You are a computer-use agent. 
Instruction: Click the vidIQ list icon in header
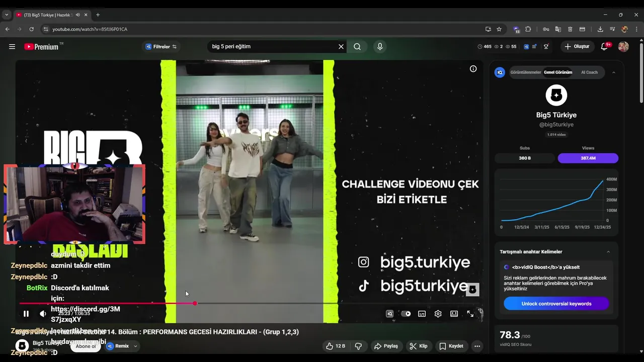pos(534,47)
